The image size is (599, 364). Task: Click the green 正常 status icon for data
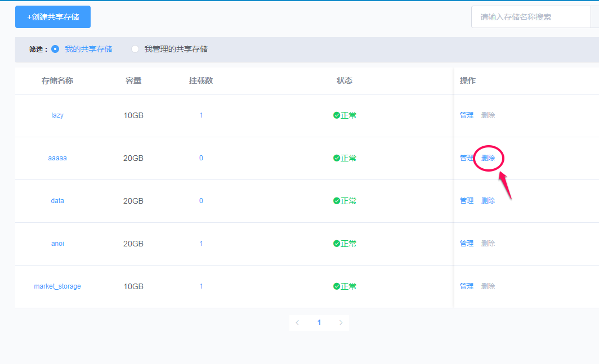[337, 201]
